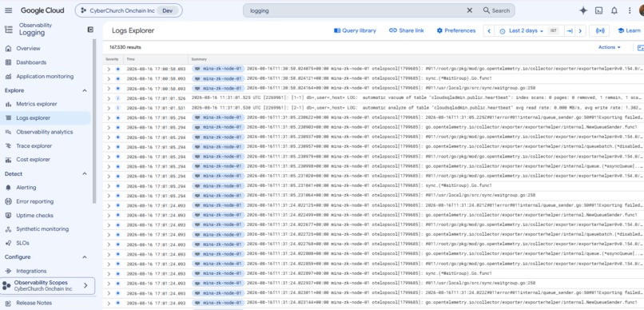Image resolution: width=644 pixels, height=310 pixels.
Task: Open notifications bell
Action: coord(614,10)
